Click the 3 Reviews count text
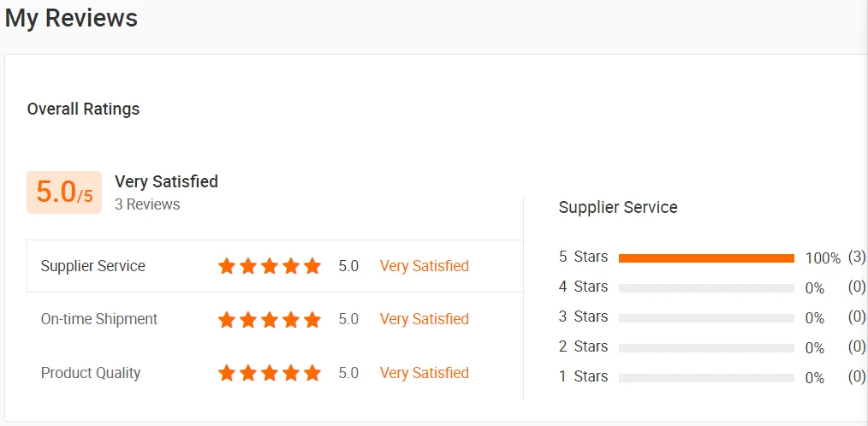 147,204
